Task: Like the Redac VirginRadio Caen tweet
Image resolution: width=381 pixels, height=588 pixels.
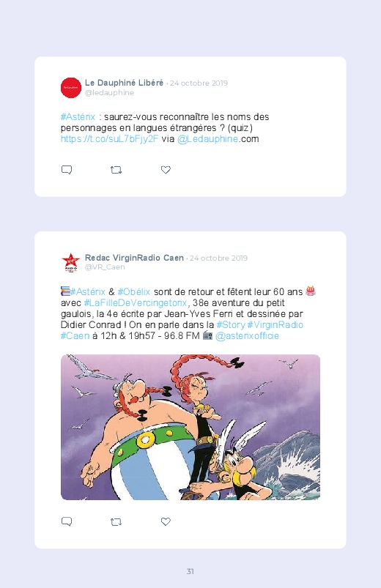Action: tap(166, 521)
